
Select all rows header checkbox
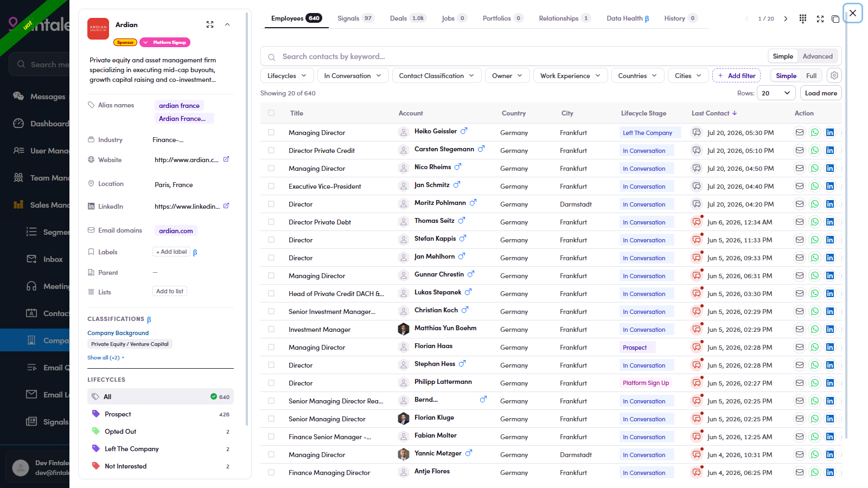point(271,113)
